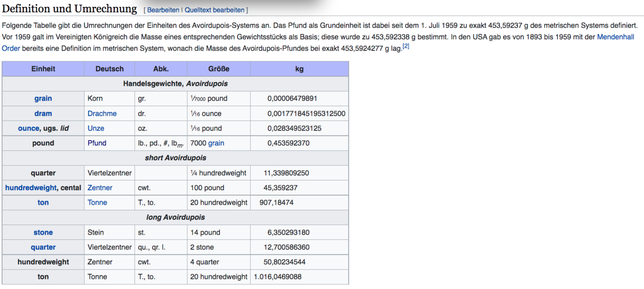Open the grain link in the Einheit column

[x=43, y=99]
